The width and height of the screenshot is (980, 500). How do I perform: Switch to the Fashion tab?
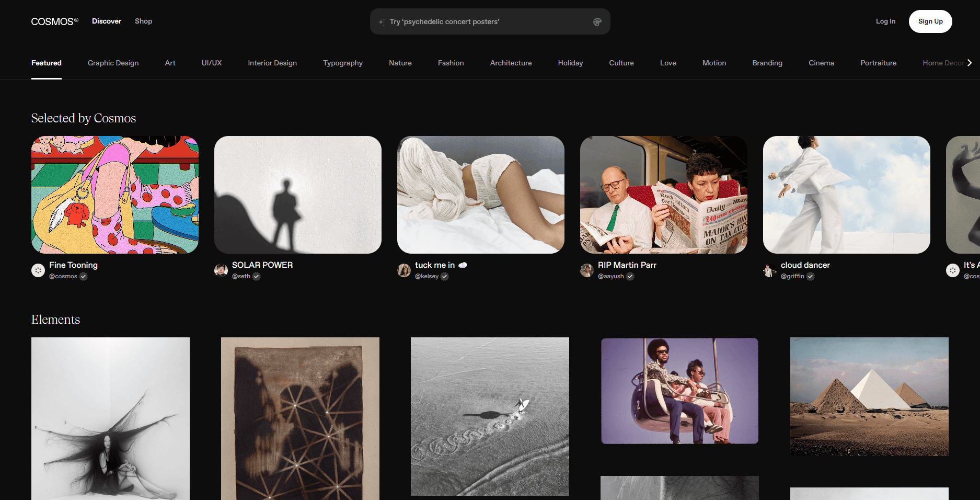pyautogui.click(x=451, y=63)
